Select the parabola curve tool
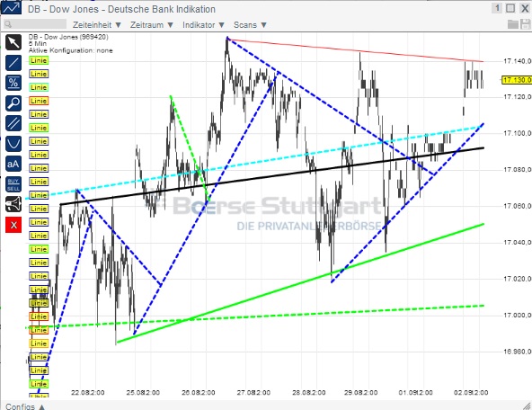 point(13,144)
